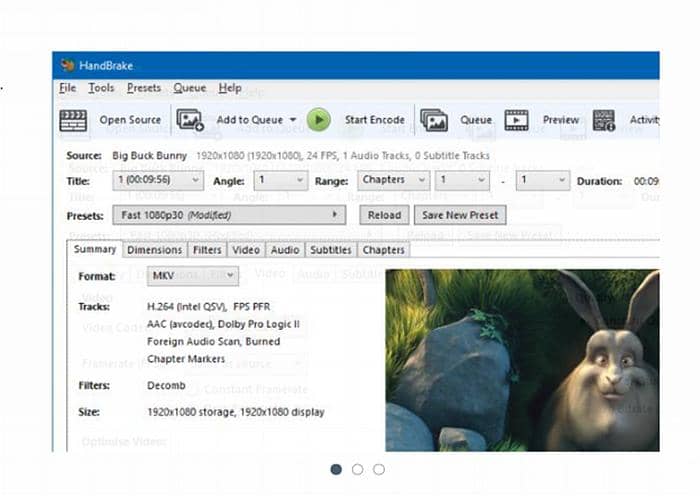
Task: Select the second carousel dot below the image
Action: point(358,469)
